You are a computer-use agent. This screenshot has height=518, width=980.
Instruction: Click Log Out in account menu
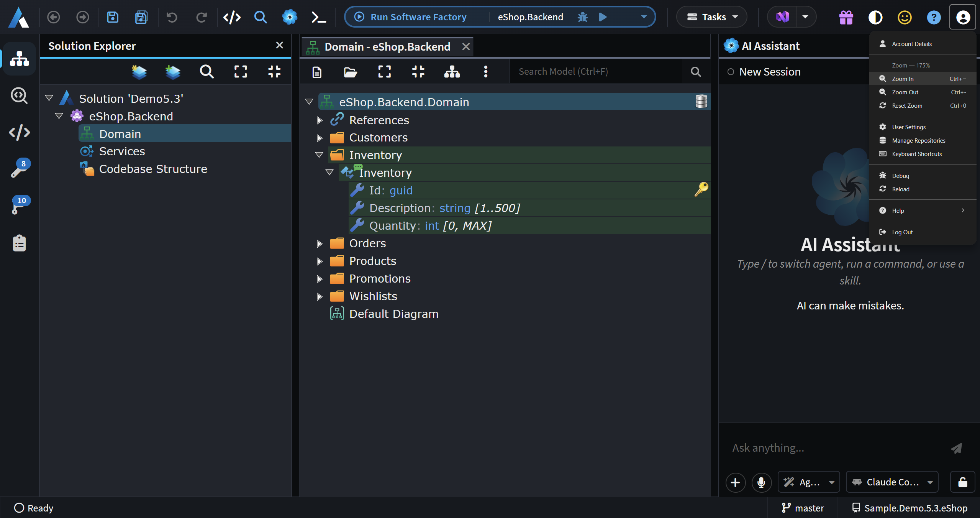click(x=923, y=232)
